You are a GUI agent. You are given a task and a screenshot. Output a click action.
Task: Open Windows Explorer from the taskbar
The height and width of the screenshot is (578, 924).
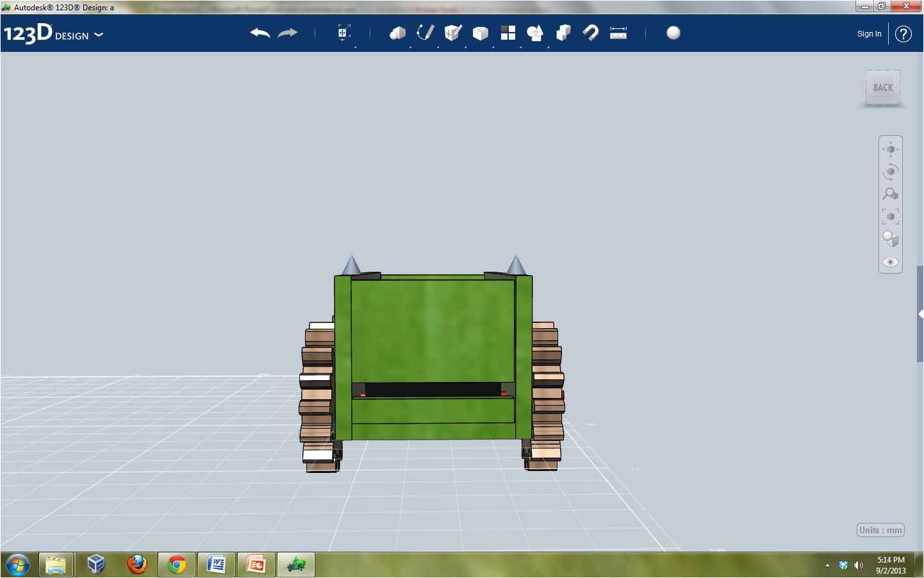pos(56,565)
